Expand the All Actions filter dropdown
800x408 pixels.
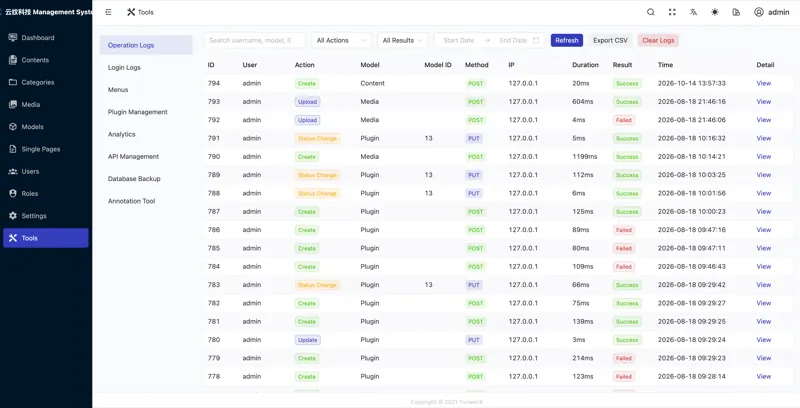point(341,40)
